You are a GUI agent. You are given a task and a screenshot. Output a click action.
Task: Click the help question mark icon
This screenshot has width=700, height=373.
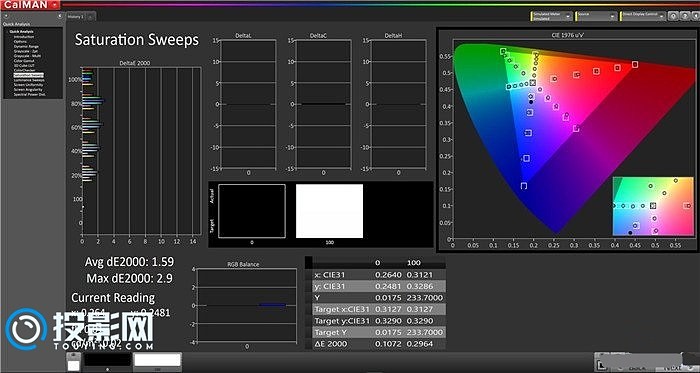[x=683, y=16]
